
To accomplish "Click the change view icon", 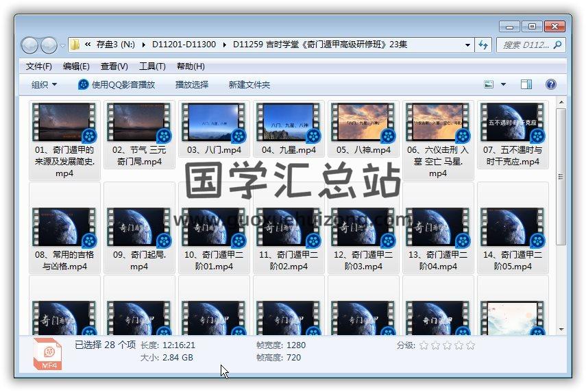I will tap(489, 84).
